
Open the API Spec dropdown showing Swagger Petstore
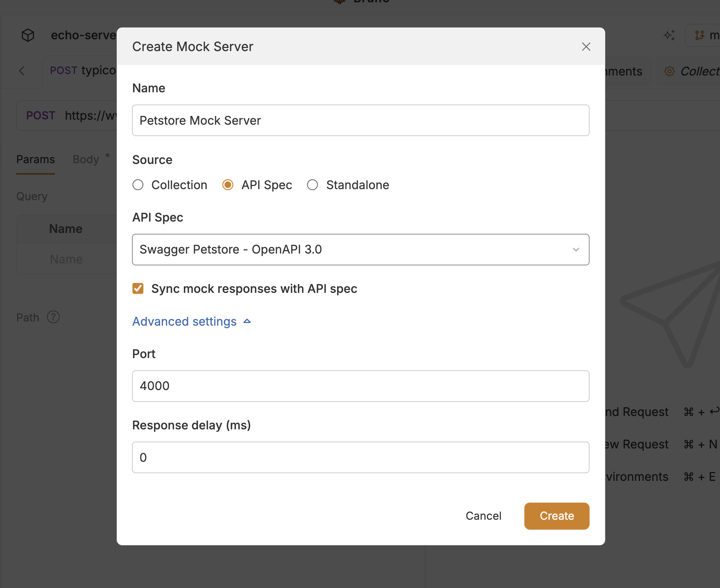point(360,249)
